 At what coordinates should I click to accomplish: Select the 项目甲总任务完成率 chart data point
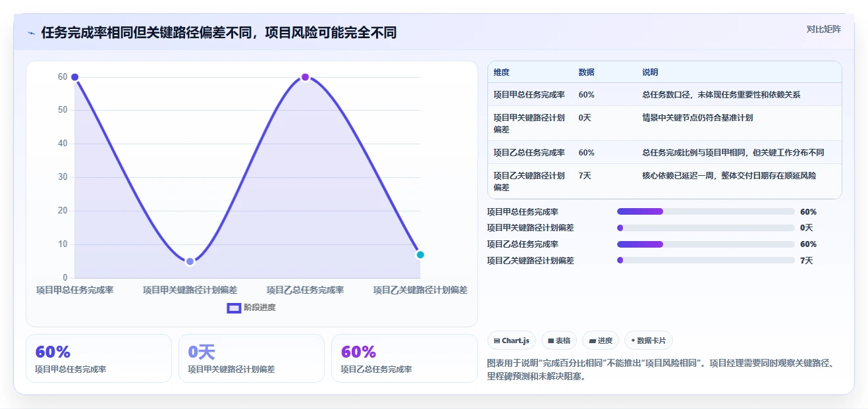[x=74, y=77]
